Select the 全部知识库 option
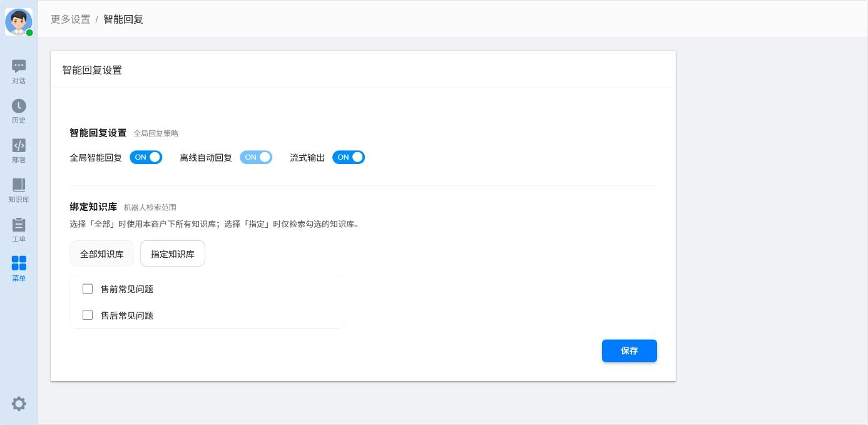 tap(101, 254)
